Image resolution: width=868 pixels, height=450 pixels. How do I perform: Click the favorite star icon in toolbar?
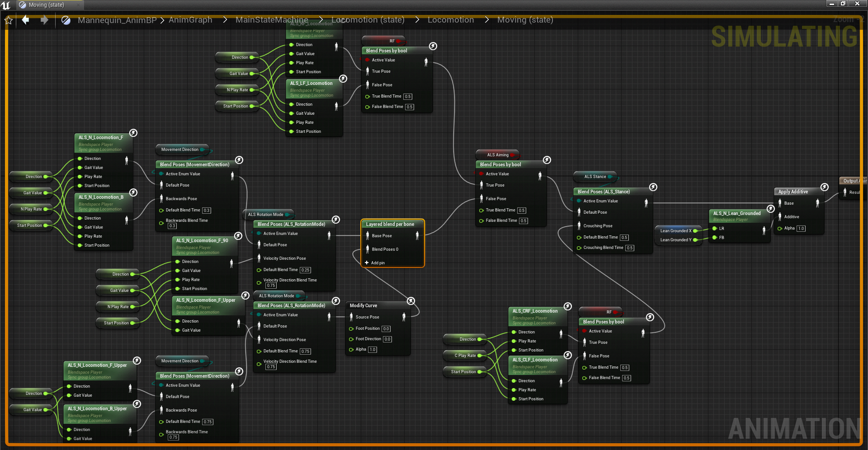point(8,20)
